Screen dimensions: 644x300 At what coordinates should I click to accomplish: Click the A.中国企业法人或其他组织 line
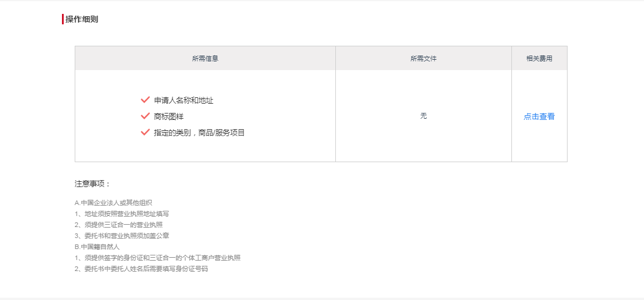point(114,203)
